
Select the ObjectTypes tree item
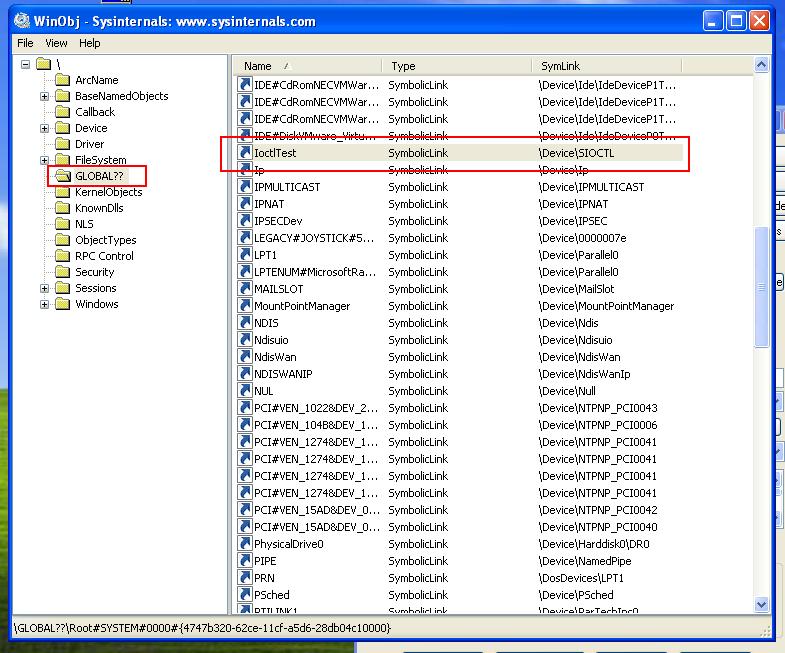coord(105,240)
